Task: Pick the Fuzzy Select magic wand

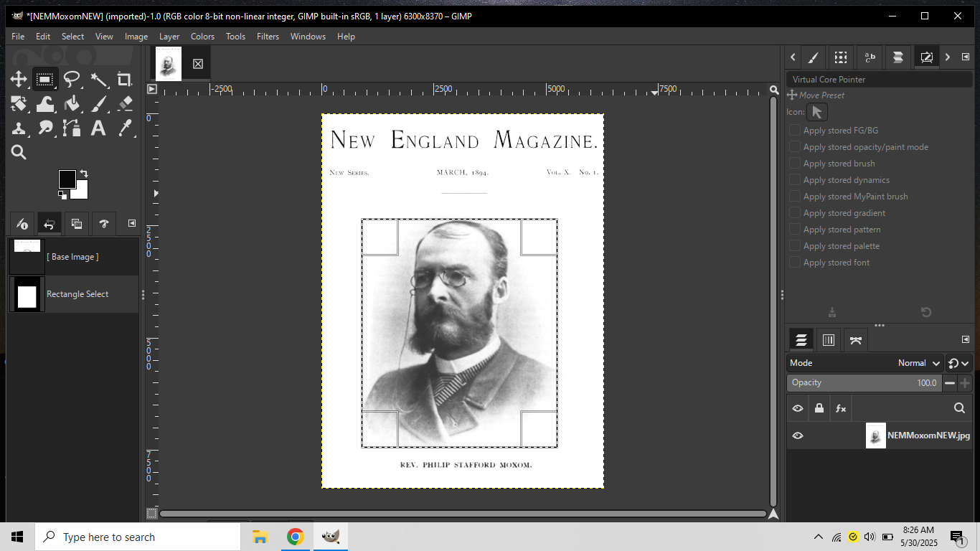Action: (98, 80)
